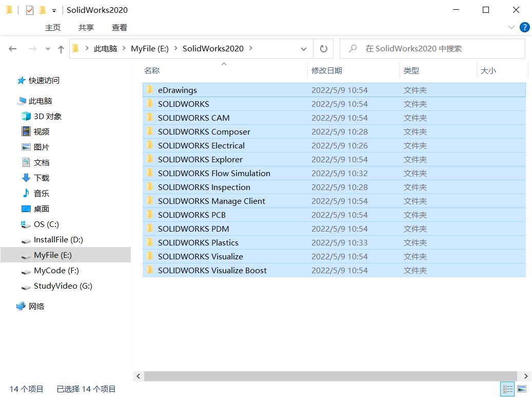Screen dimensions: 532x397
Task: Open 视频 folder in the sidebar
Action: [x=42, y=132]
